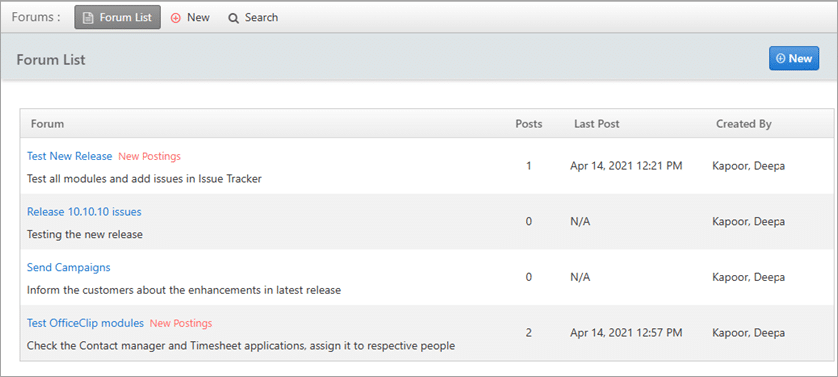Click New Postings next to Test New Release
Screen dimensions: 838x377
click(x=149, y=156)
